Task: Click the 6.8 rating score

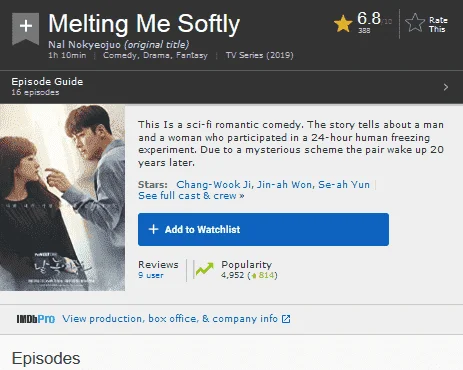Action: (x=369, y=18)
